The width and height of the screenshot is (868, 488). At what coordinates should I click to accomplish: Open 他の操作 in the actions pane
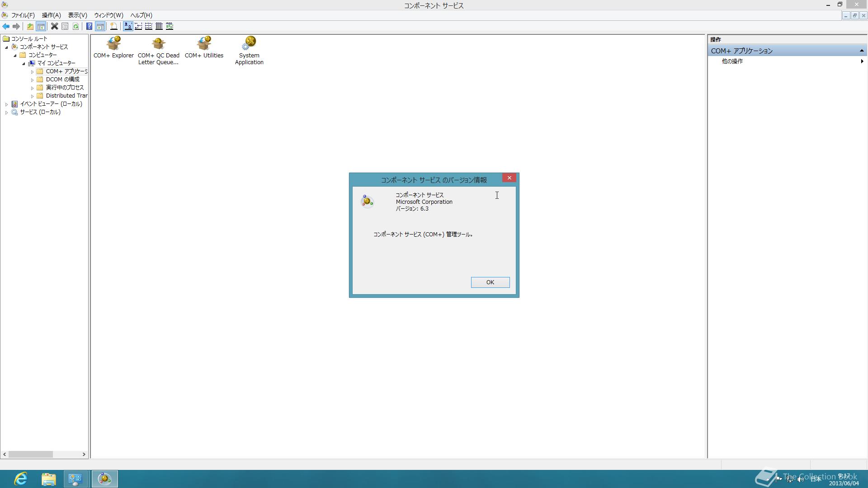[x=732, y=61]
